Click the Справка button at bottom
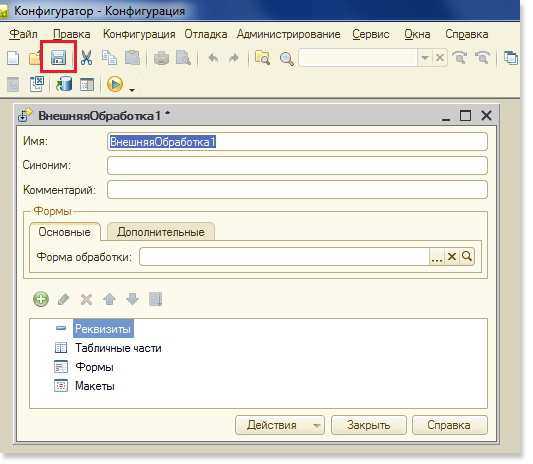533x464 pixels. point(449,425)
